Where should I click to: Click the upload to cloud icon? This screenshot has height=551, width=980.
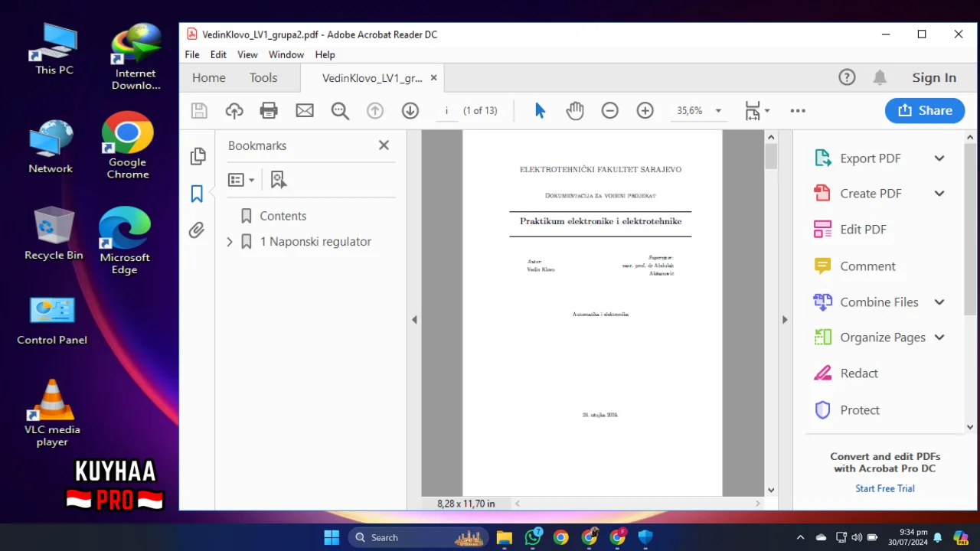point(234,110)
